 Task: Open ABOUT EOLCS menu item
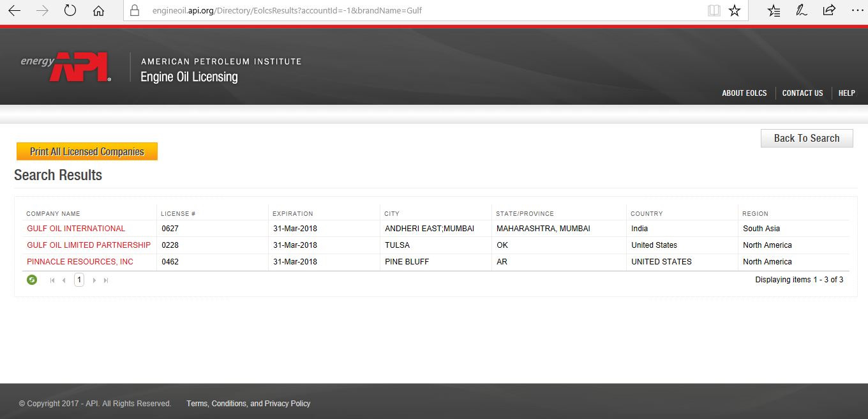point(744,93)
